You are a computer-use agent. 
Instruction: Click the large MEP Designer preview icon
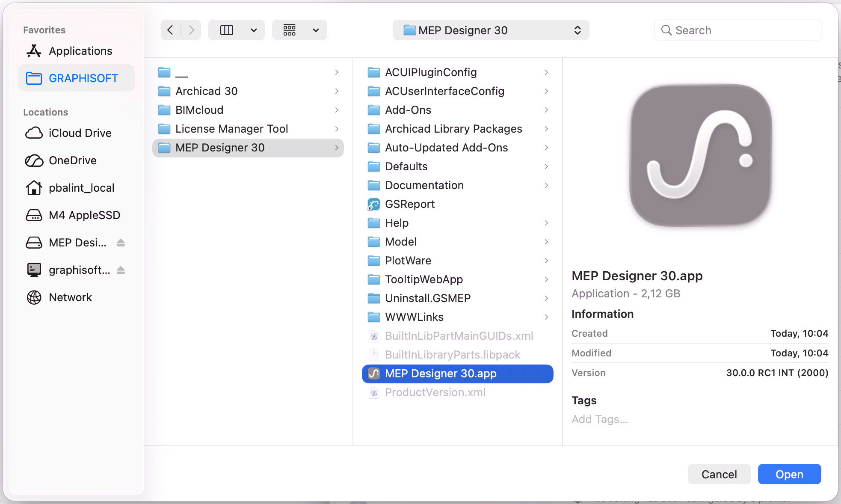[x=701, y=155]
